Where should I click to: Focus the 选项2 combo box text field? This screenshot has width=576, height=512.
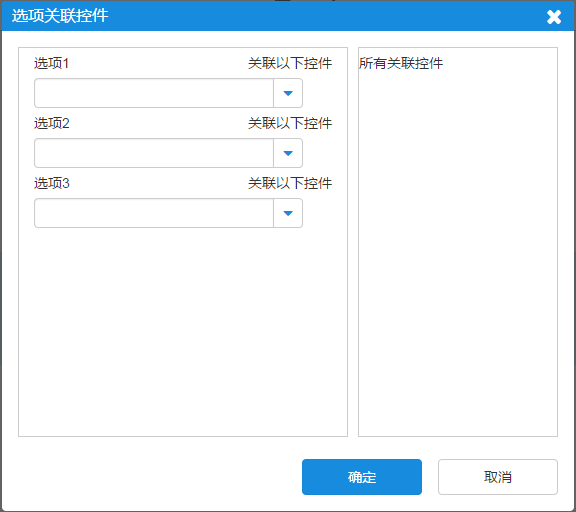pos(154,153)
